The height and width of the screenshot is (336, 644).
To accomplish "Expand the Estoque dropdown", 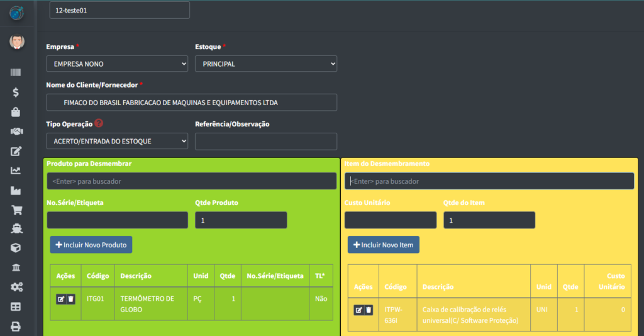I will pos(266,64).
